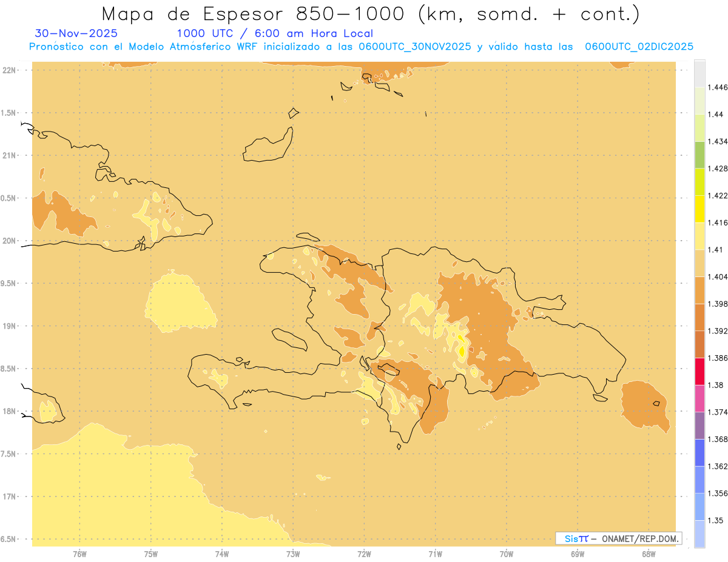Select the "18N" latitude label

tap(8, 412)
